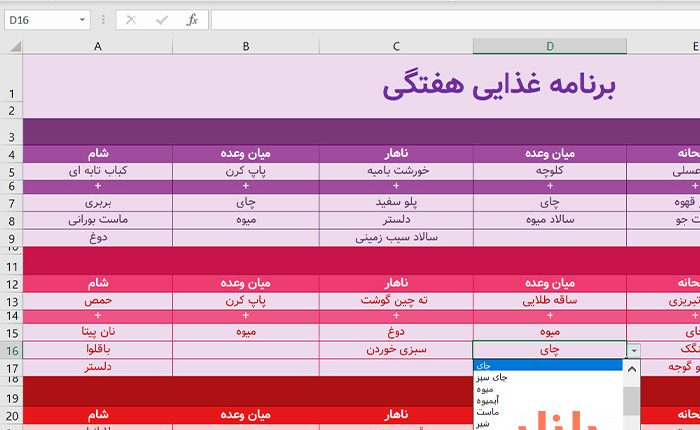
Task: Choose آبمیوه from the dropdown list
Action: tap(548, 401)
